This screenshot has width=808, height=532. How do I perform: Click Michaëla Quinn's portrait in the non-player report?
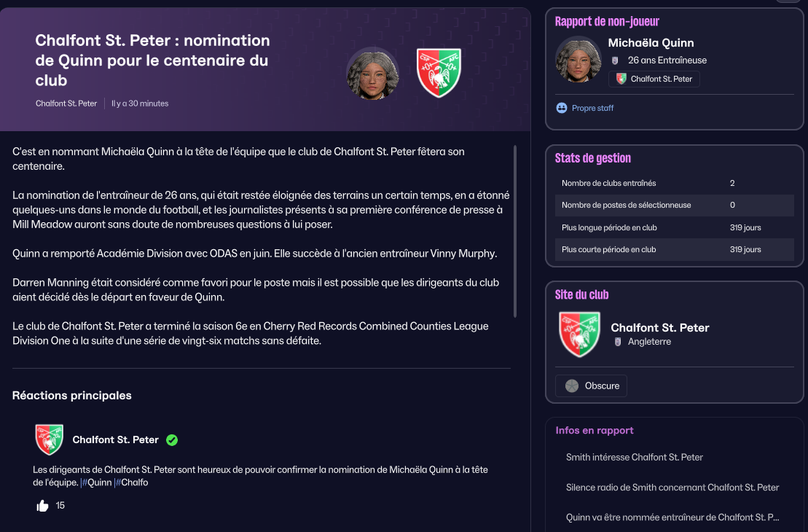point(578,59)
